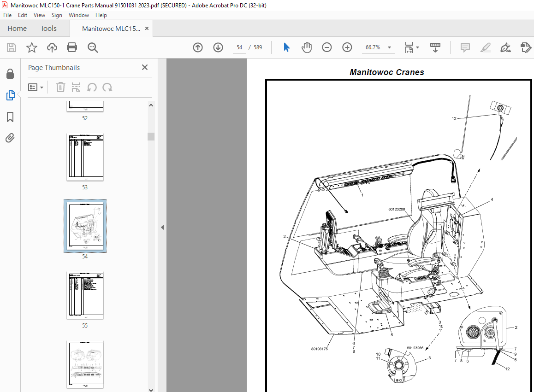Go to next page arrow

(218, 47)
